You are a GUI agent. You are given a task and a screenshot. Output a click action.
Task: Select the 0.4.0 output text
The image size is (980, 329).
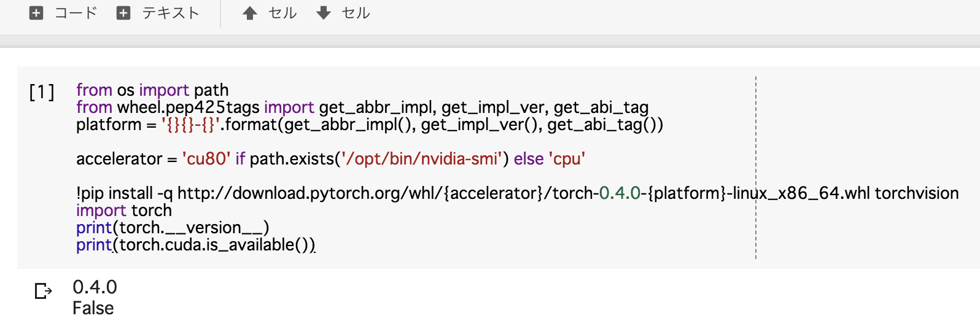[x=95, y=287]
